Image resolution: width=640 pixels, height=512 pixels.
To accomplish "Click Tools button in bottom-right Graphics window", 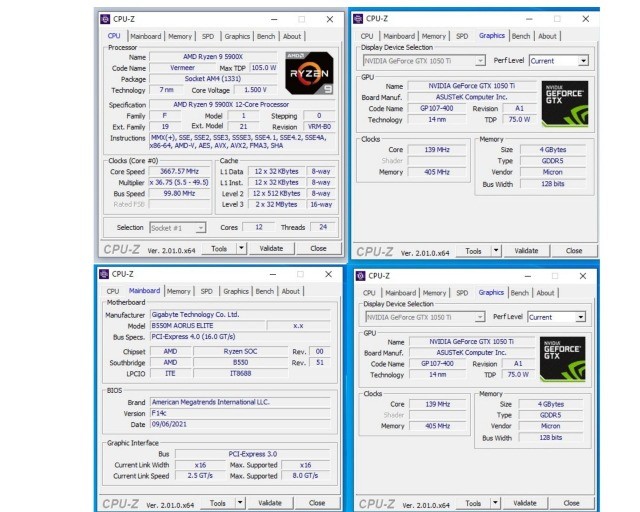I will click(x=473, y=503).
